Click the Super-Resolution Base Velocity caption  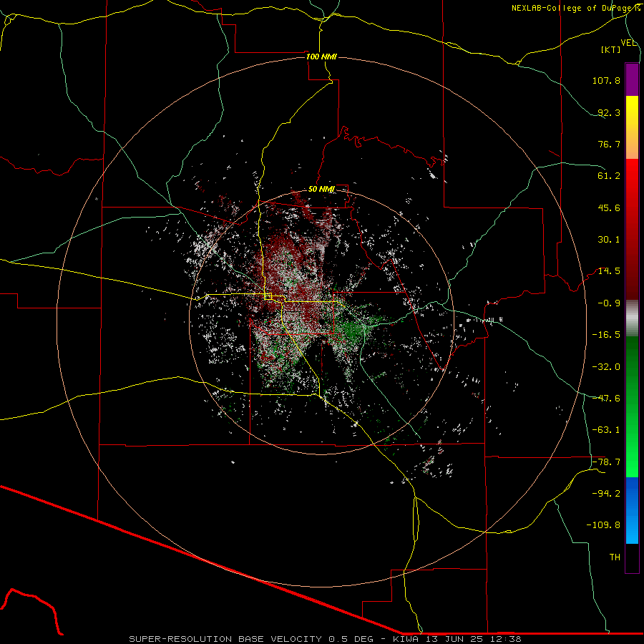[326, 639]
